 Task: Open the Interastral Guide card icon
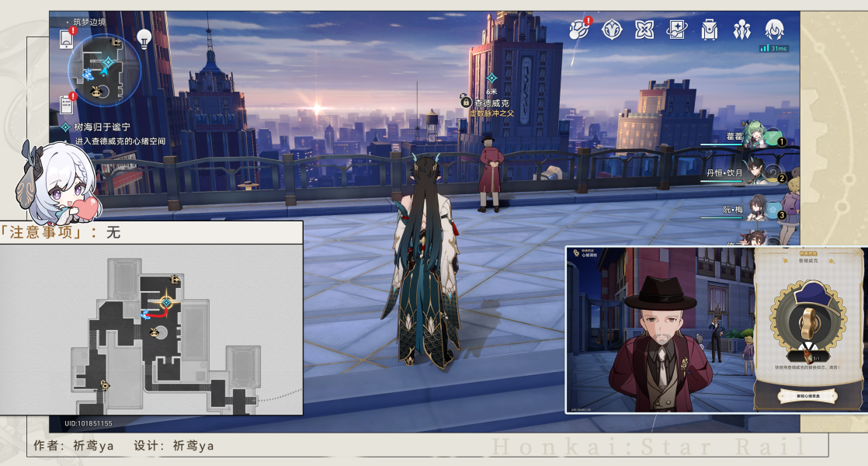point(676,30)
